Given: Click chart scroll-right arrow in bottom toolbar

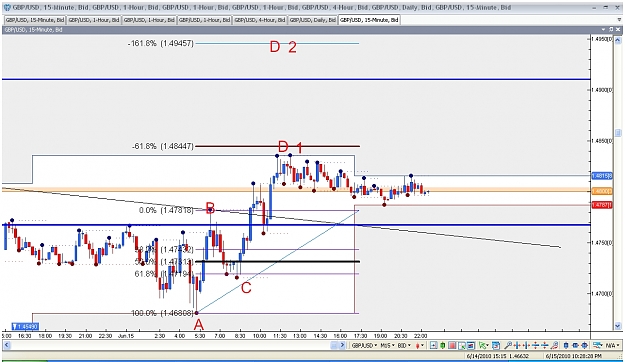Looking at the screenshot, I should [342, 345].
